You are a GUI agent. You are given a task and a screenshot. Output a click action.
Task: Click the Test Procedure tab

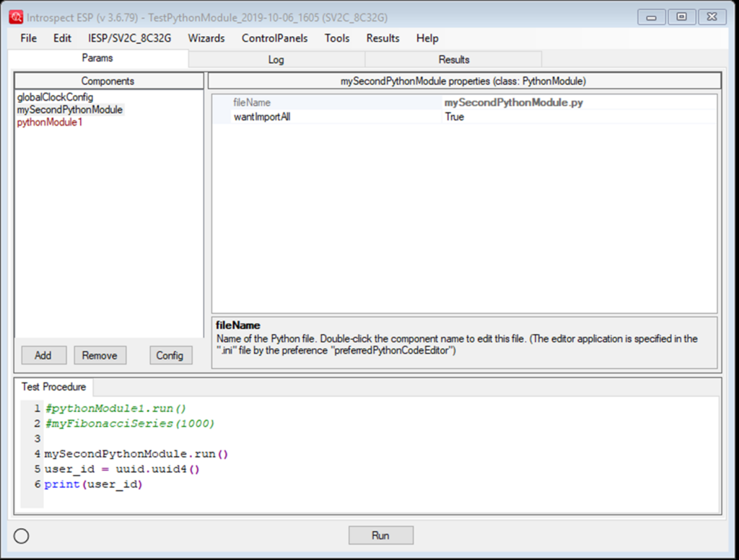pyautogui.click(x=53, y=387)
